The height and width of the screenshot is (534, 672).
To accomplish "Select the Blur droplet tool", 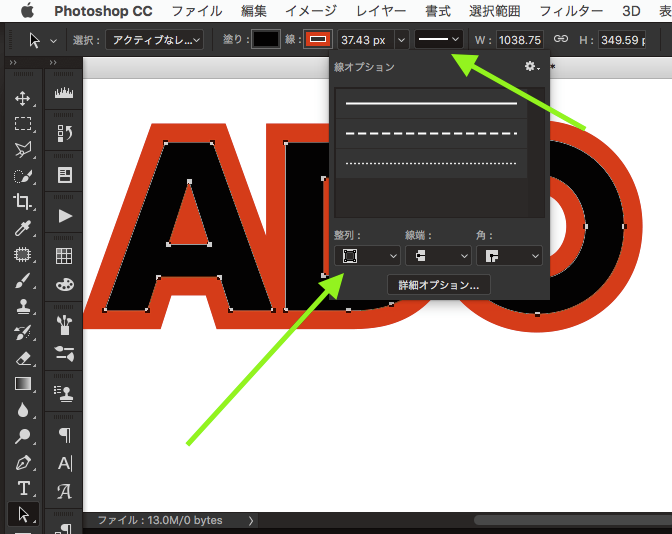I will point(23,410).
